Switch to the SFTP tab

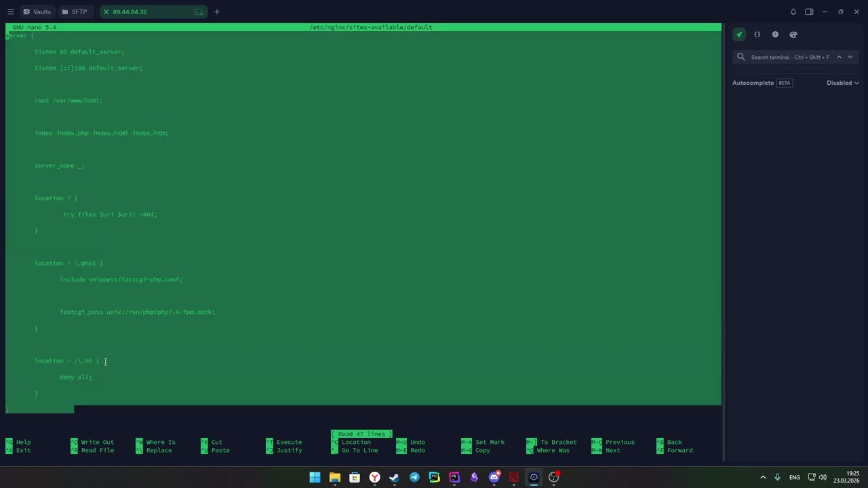[75, 12]
